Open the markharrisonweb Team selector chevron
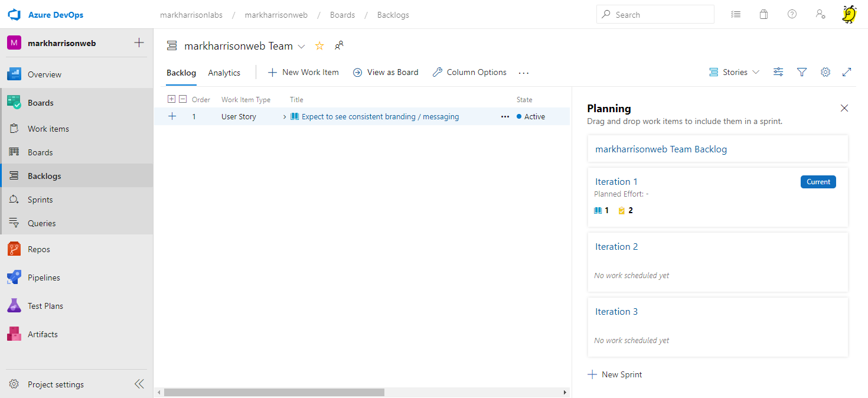 click(302, 46)
